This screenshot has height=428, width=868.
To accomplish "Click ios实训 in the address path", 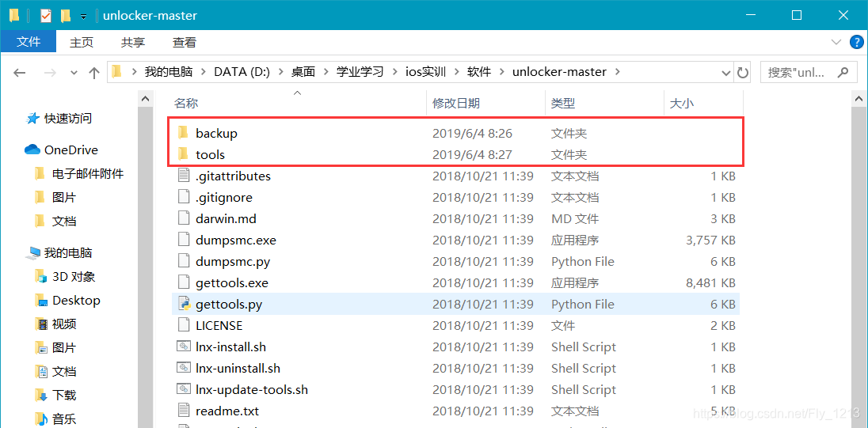I will click(x=425, y=72).
